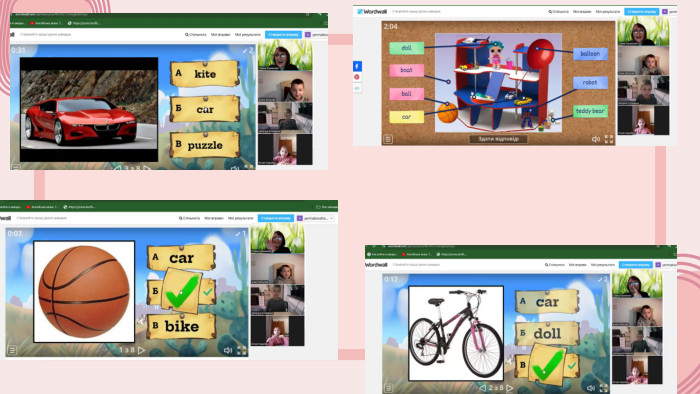
Task: Go to next question after 1 з 8
Action: click(141, 350)
